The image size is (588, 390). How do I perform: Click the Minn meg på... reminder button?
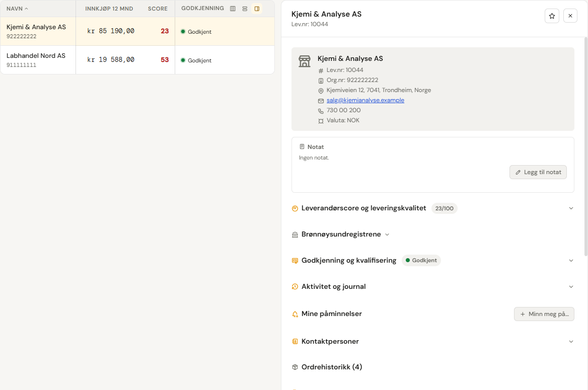tap(544, 314)
